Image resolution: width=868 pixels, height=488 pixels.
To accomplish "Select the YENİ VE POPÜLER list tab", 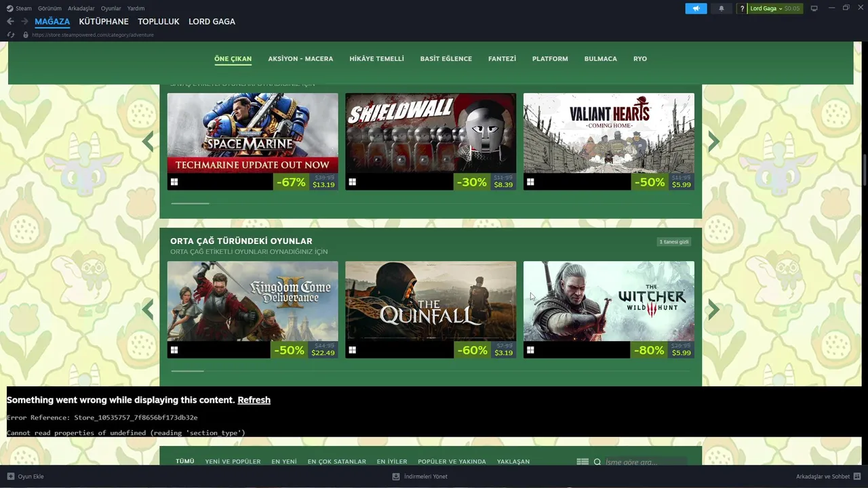I will click(x=233, y=462).
